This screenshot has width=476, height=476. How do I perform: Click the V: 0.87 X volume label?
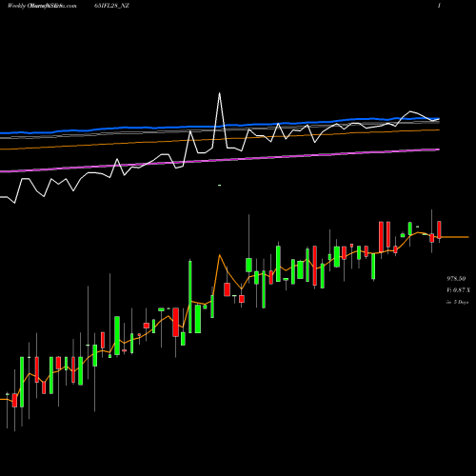(x=458, y=290)
